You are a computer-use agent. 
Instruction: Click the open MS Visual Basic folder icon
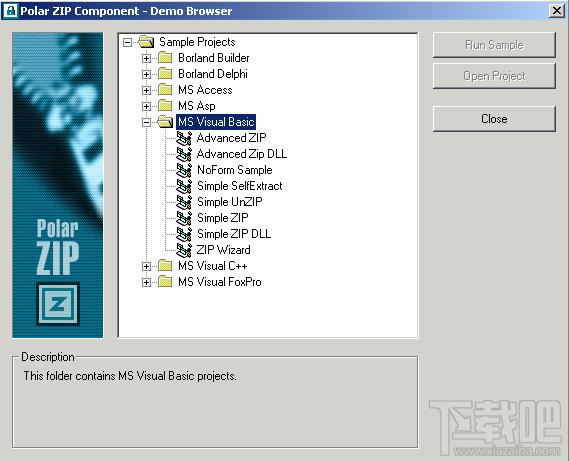pos(165,122)
